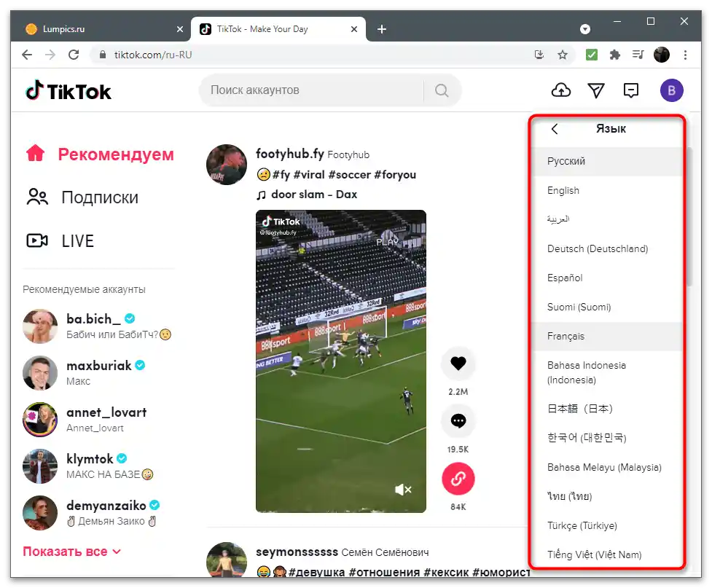The image size is (712, 588).
Task: Select Deutsch (Deutschland) language
Action: [x=607, y=248]
